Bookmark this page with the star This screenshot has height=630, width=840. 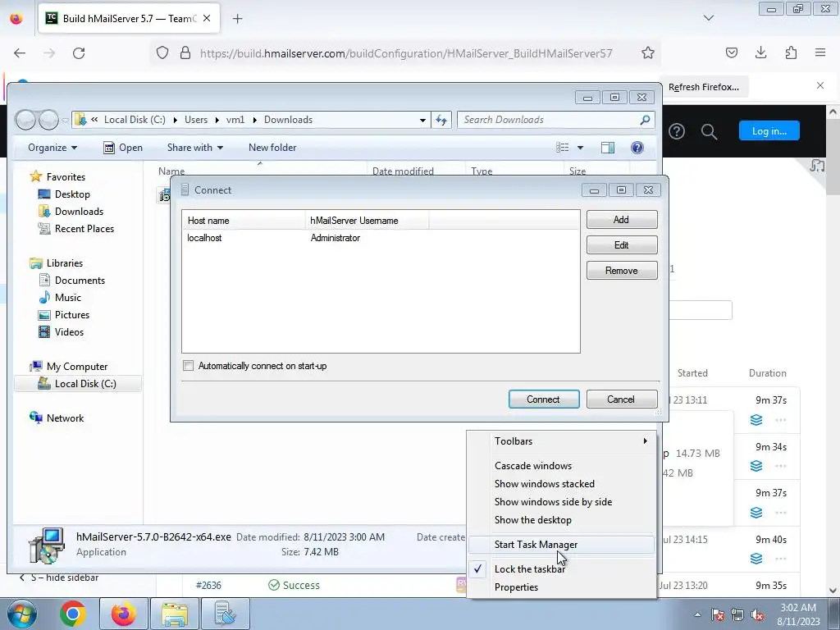point(648,52)
